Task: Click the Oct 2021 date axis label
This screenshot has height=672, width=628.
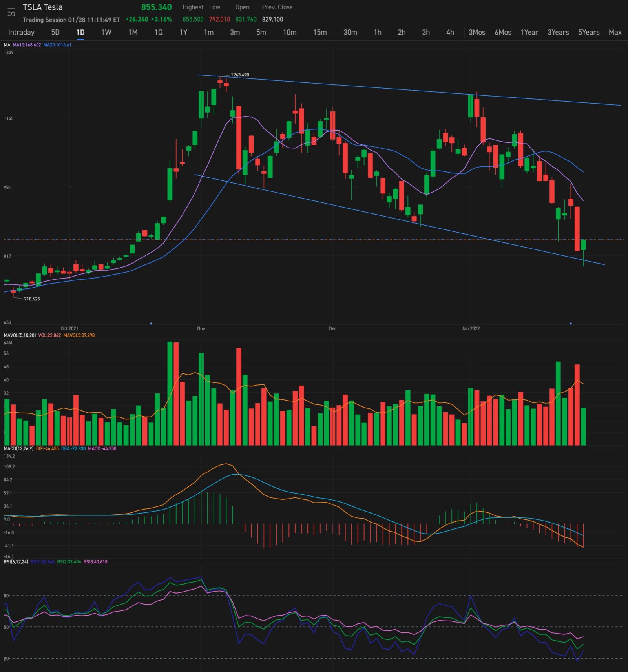Action: [x=69, y=328]
